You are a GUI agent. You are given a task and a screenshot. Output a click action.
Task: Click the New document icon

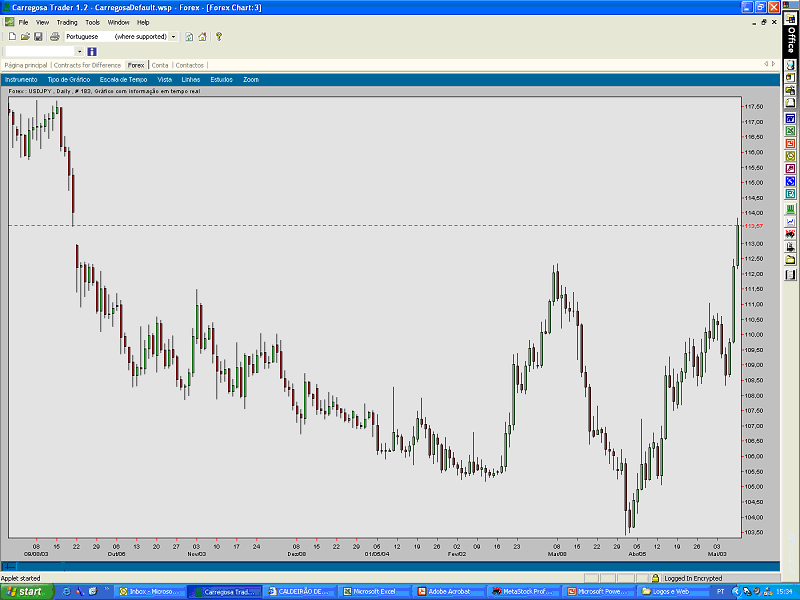point(12,38)
